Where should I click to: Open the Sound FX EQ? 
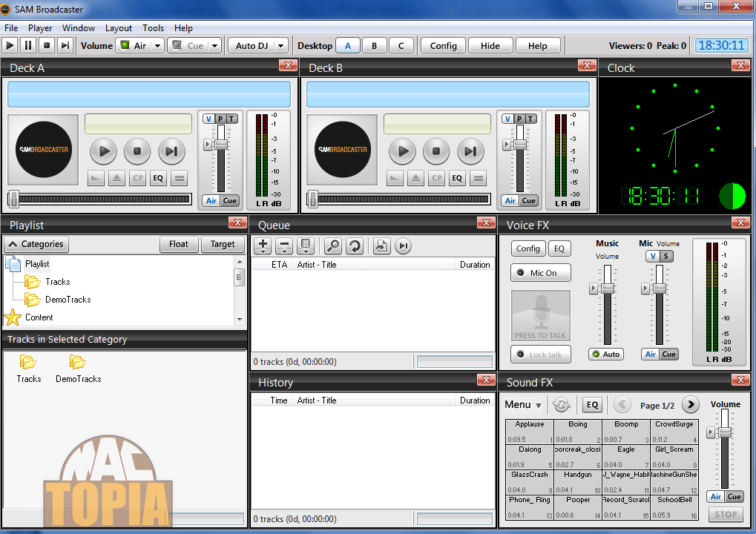(593, 405)
